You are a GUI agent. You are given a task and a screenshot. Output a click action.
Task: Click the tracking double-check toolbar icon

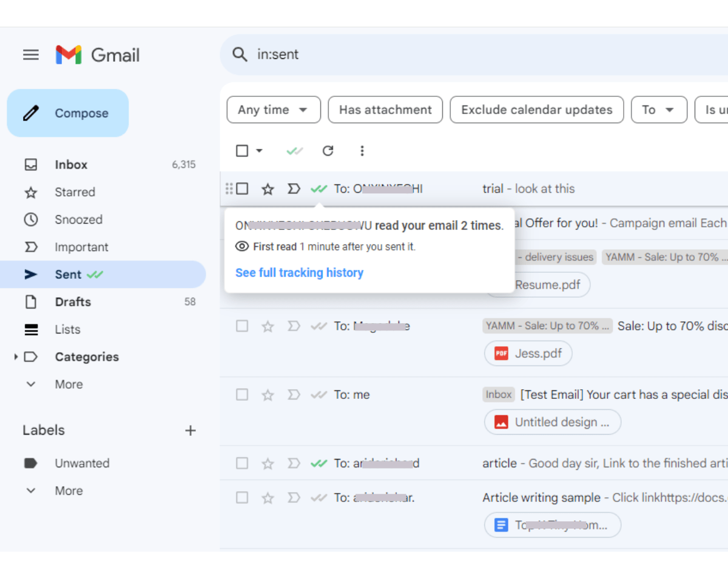[x=294, y=151]
